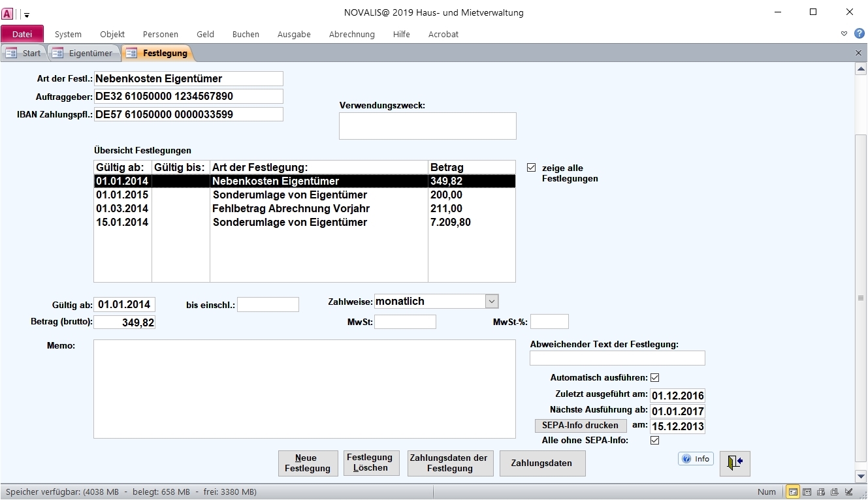Screen dimensions: 868x500
Task: Click into the Verwendungszweck text box
Action: coord(428,126)
